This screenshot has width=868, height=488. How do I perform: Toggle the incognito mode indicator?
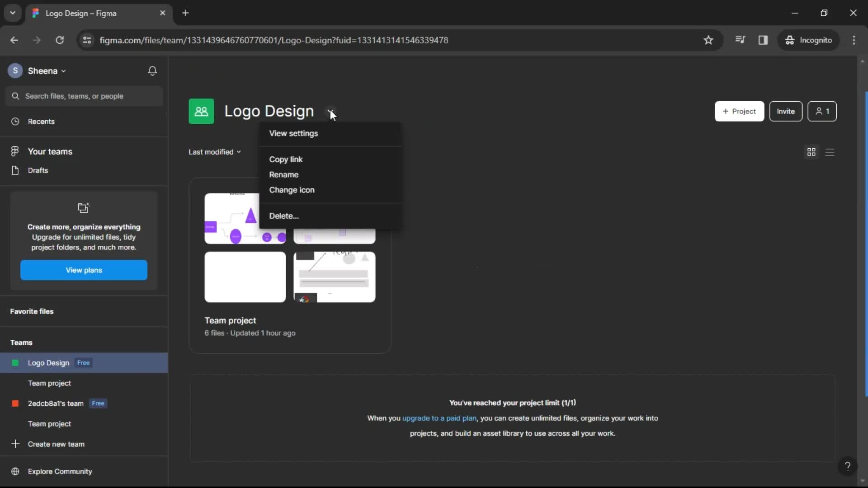tap(809, 40)
